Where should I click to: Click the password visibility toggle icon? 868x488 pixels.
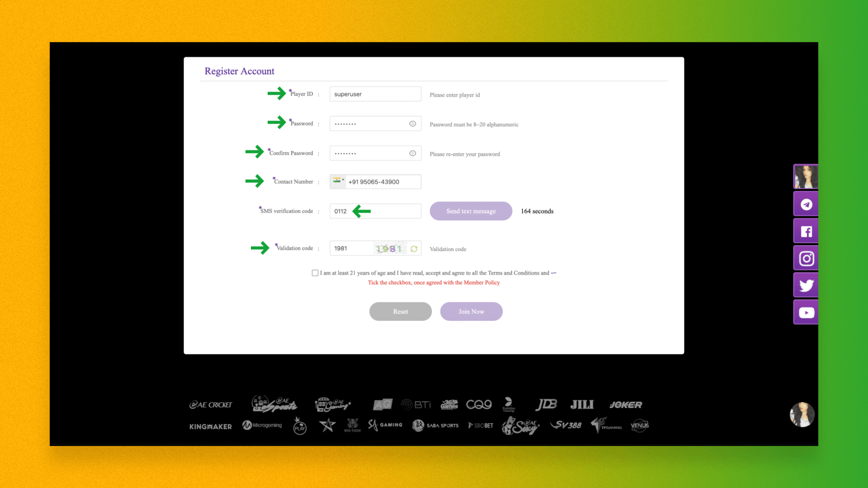coord(413,123)
